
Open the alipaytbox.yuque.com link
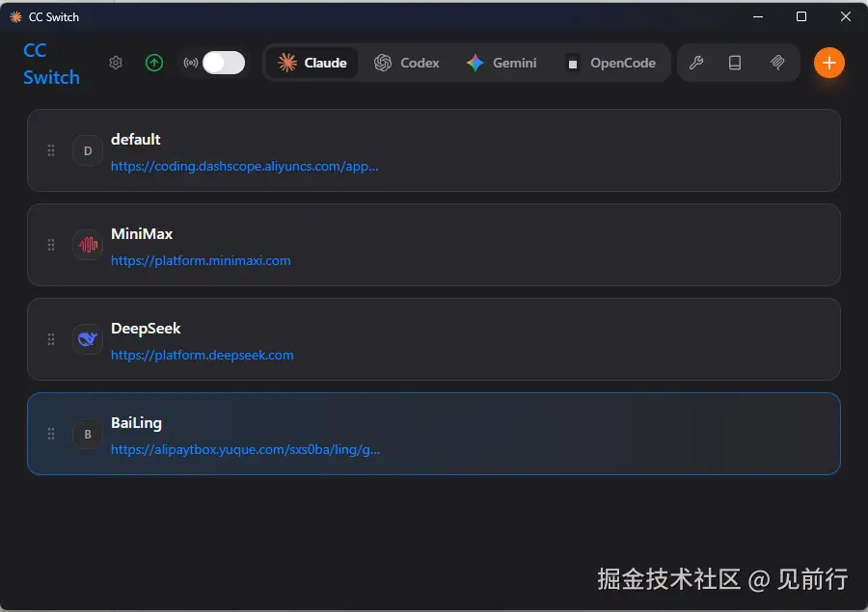click(245, 449)
